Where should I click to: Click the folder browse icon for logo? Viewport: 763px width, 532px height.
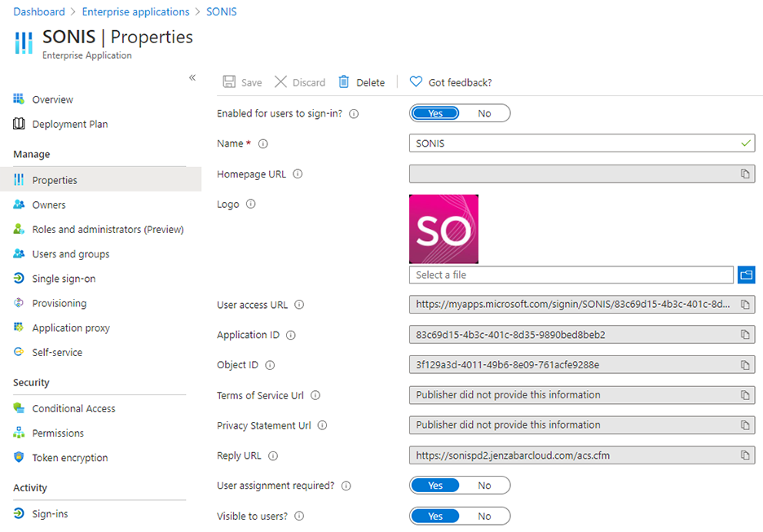pyautogui.click(x=746, y=275)
